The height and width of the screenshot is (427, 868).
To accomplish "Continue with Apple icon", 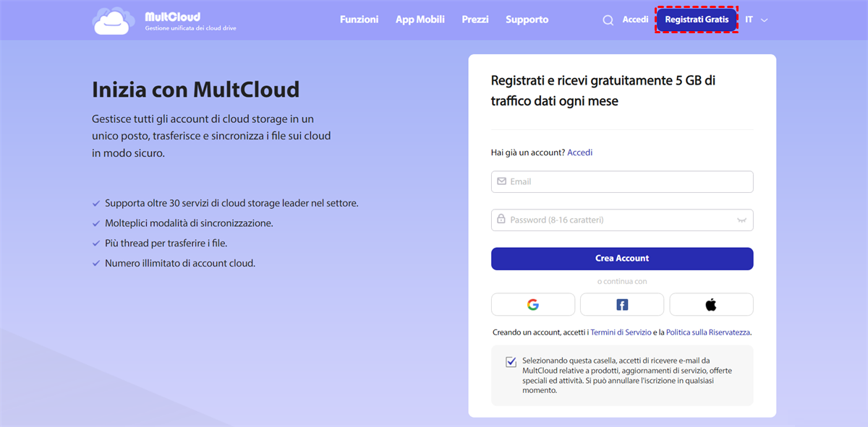I will 711,305.
